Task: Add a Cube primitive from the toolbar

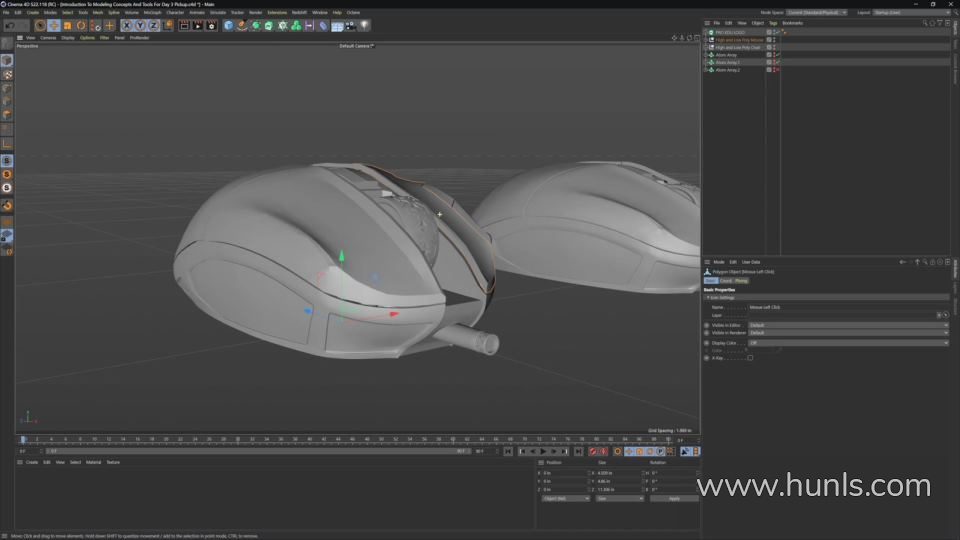Action: click(228, 25)
